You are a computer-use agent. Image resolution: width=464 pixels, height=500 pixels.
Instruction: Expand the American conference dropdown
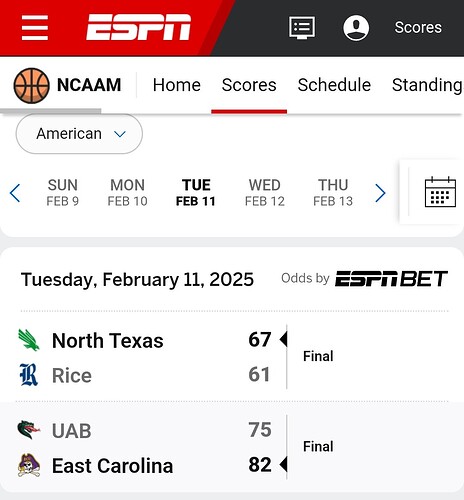pyautogui.click(x=79, y=134)
